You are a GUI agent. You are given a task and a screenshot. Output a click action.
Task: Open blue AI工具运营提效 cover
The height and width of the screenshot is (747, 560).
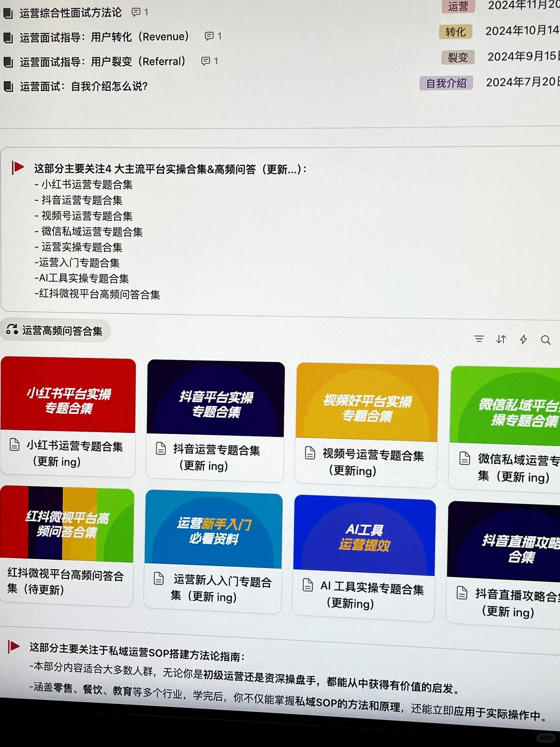(365, 536)
